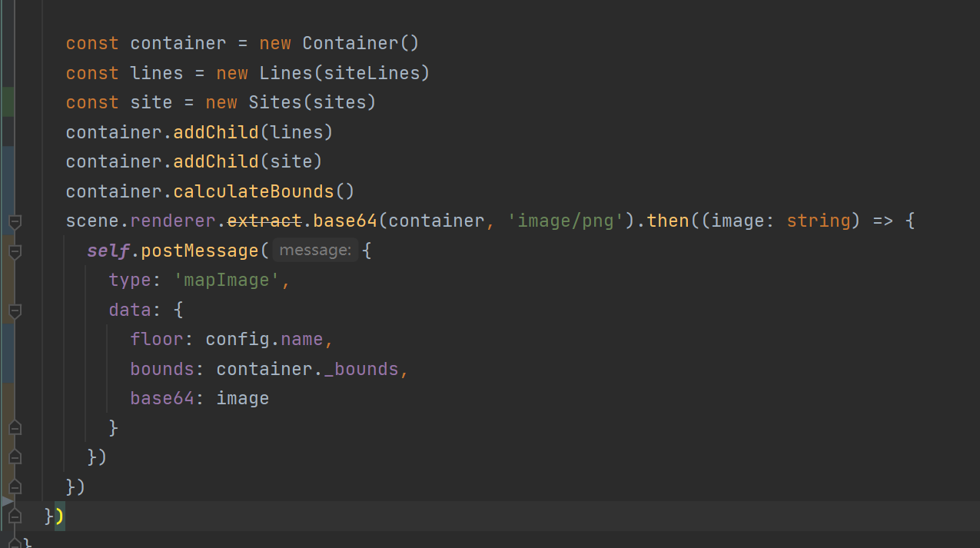Click the strikethrough deprecated extract method name
The width and height of the screenshot is (980, 548).
click(x=264, y=220)
